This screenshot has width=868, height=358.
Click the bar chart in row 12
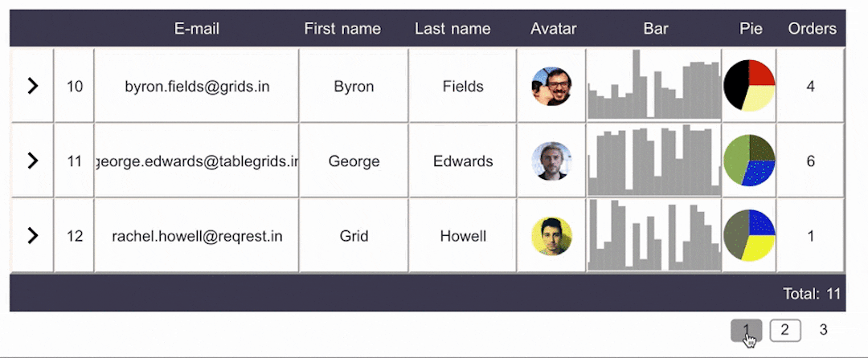point(653,236)
